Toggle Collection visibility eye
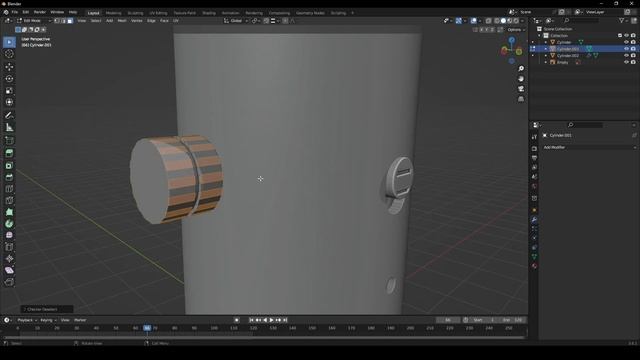This screenshot has height=360, width=640. [x=626, y=36]
